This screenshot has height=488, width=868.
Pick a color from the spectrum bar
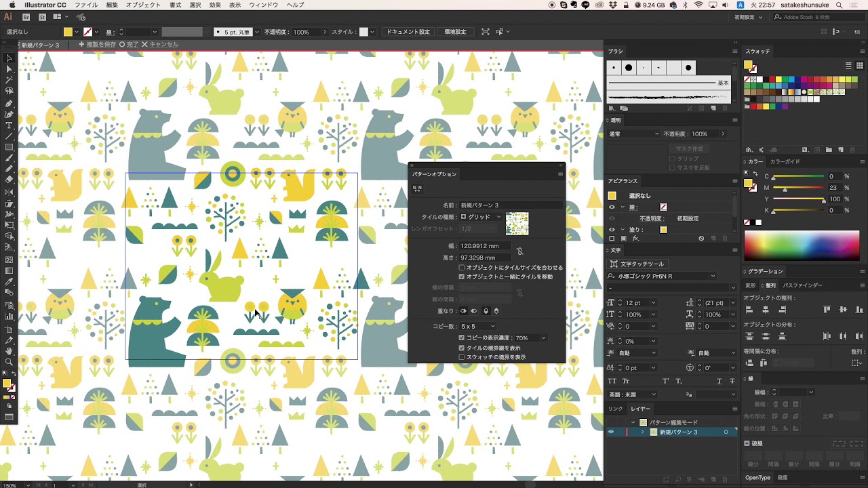coord(802,245)
